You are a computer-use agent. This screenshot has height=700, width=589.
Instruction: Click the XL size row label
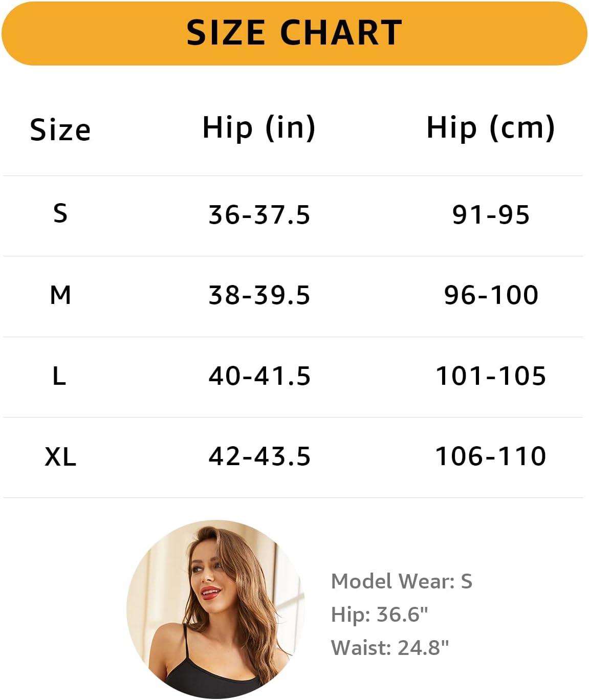coord(60,456)
